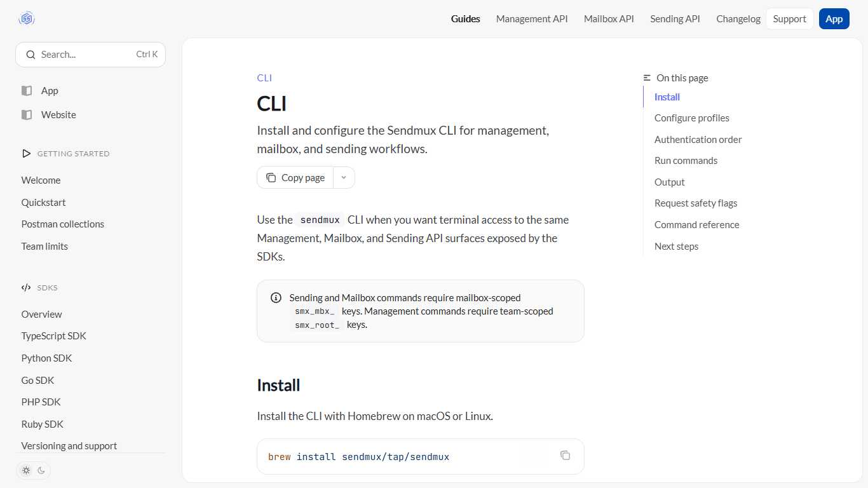Image resolution: width=868 pixels, height=488 pixels.
Task: Click the smx_root_ key prefix code
Action: point(318,325)
